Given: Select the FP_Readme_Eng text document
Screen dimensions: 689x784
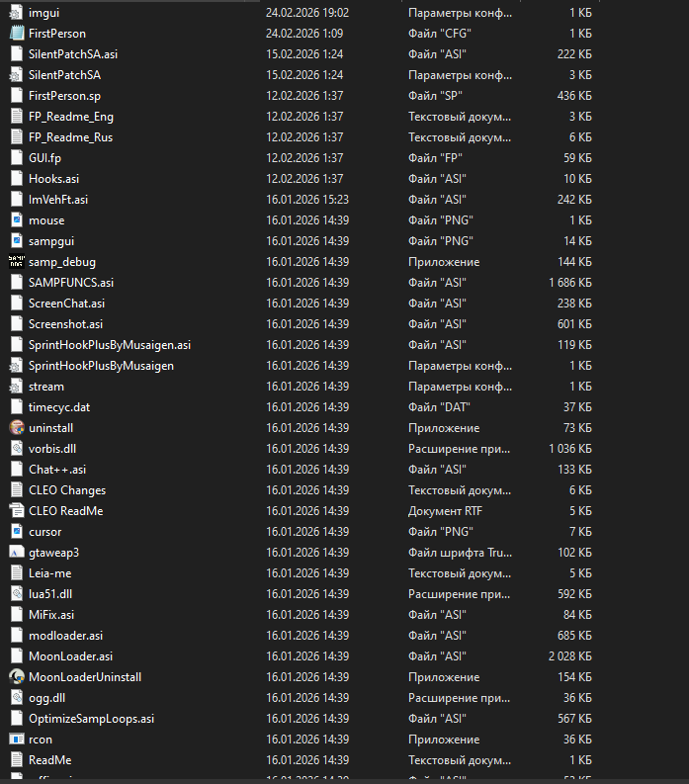Looking at the screenshot, I should [x=70, y=117].
